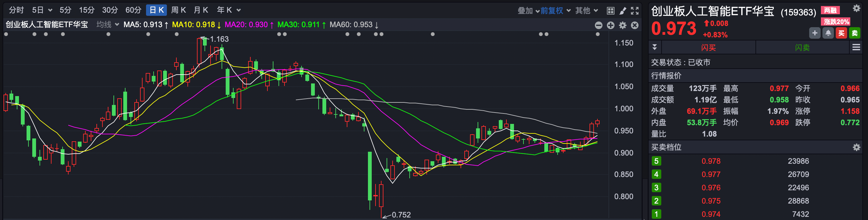Open the multi-chart grid layout icon
The height and width of the screenshot is (220, 868).
[x=610, y=11]
